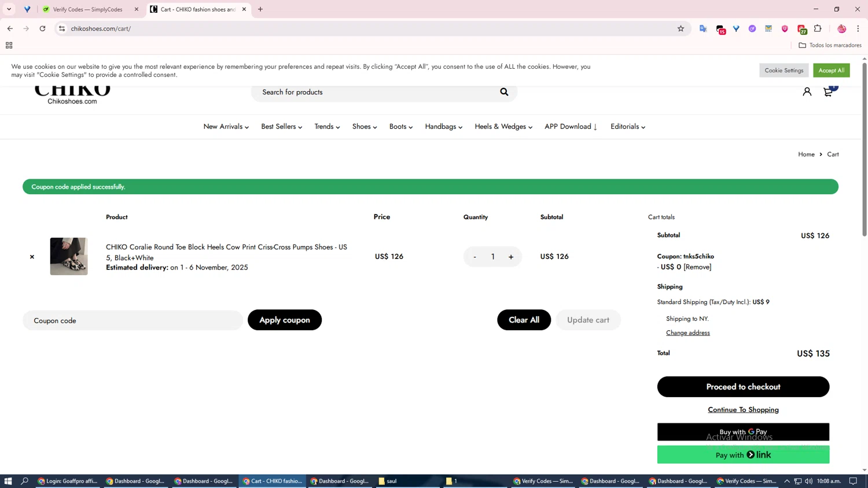
Task: Bookmark this page with the star icon
Action: click(681, 28)
